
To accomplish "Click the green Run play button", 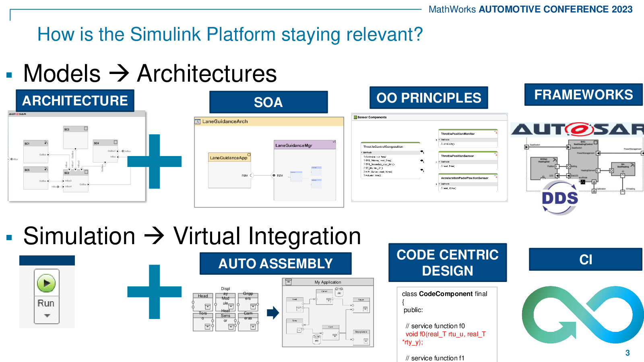I will point(46,283).
